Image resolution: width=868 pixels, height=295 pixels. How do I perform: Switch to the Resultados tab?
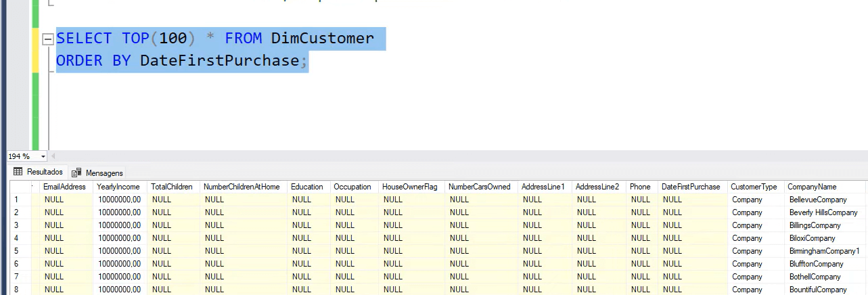coord(38,172)
